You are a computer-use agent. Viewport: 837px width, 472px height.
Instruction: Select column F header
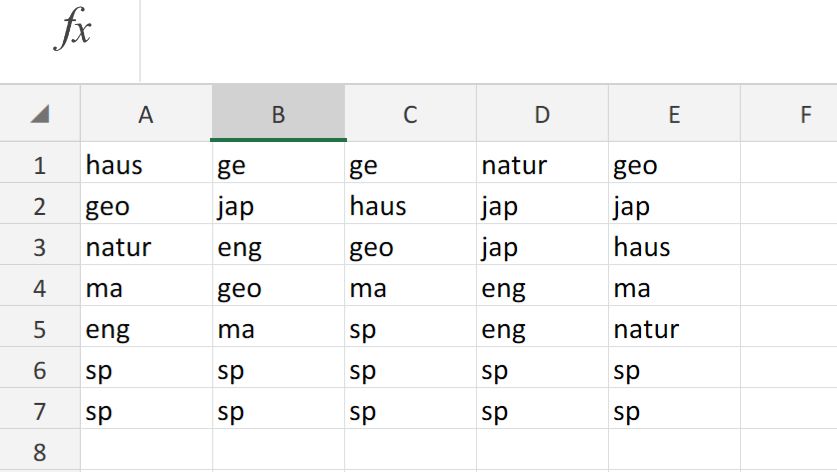[789, 113]
